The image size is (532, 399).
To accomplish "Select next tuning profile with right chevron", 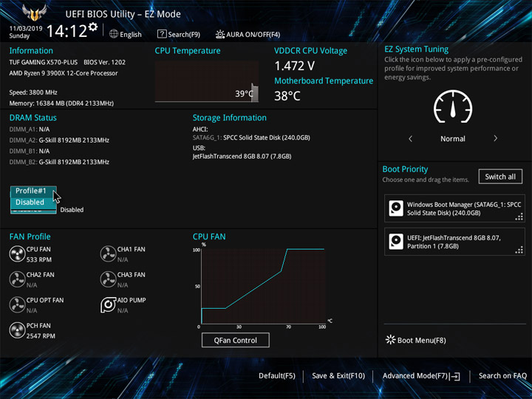I will click(495, 138).
